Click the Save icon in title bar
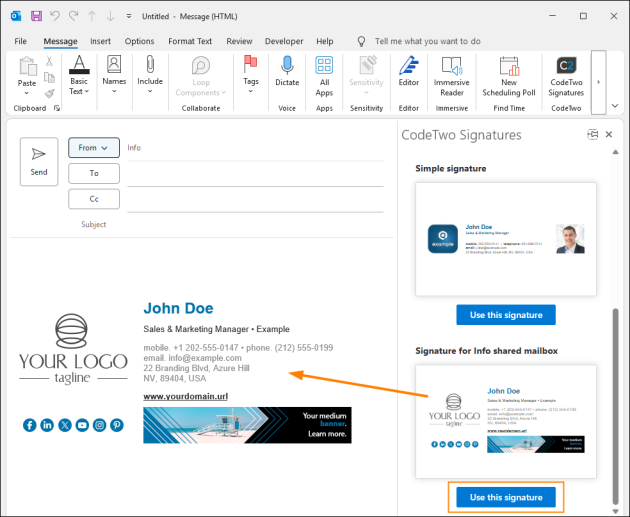The height and width of the screenshot is (517, 630). (37, 16)
